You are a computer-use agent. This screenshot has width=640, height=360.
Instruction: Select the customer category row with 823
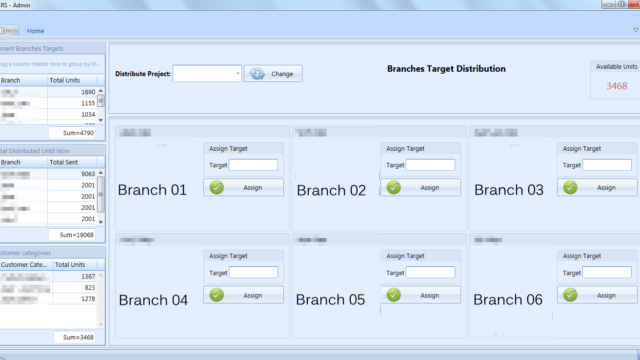(48, 288)
